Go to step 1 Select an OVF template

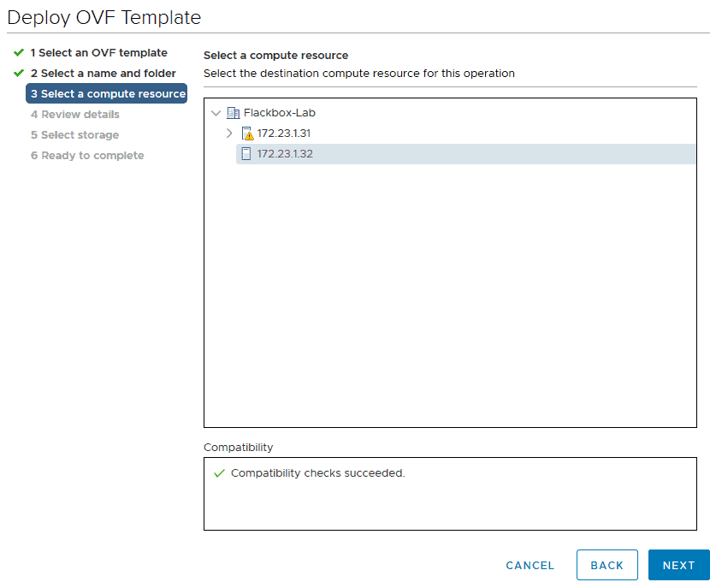pyautogui.click(x=99, y=52)
